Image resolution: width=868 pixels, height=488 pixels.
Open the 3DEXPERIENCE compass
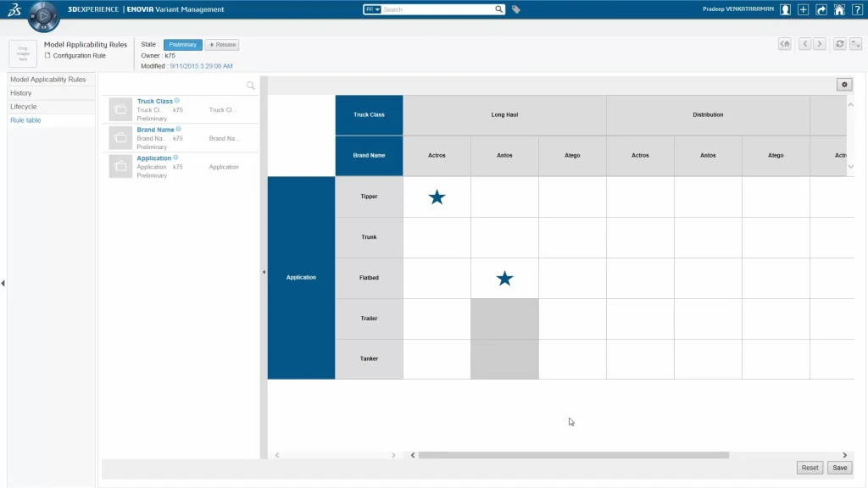[x=44, y=15]
